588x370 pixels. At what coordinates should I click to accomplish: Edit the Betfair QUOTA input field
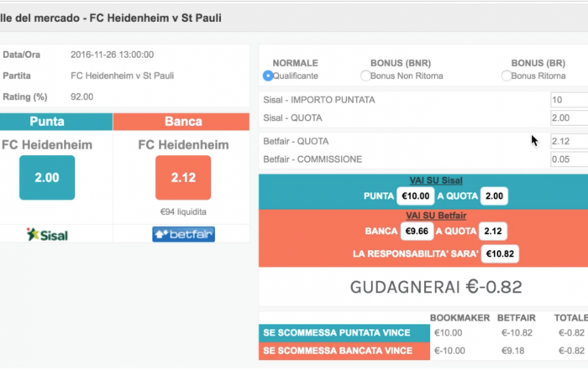[570, 141]
